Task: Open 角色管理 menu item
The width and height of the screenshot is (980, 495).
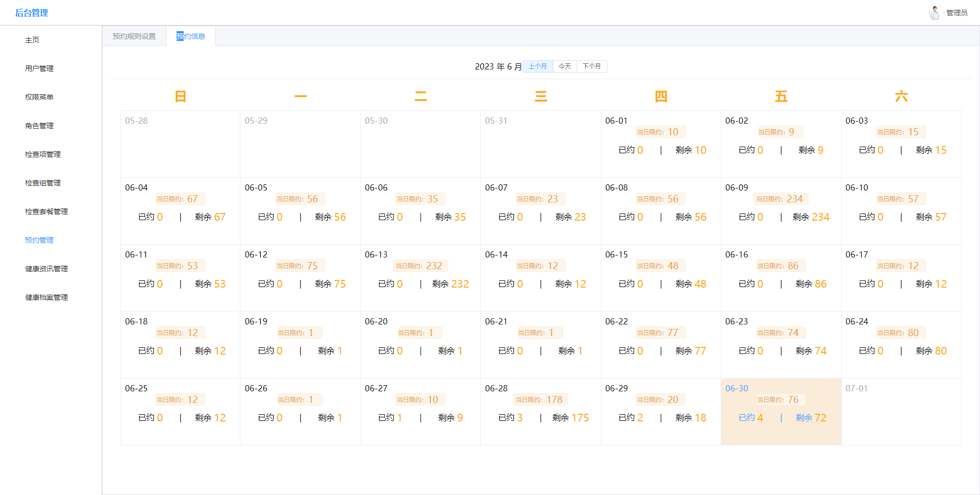Action: coord(39,126)
